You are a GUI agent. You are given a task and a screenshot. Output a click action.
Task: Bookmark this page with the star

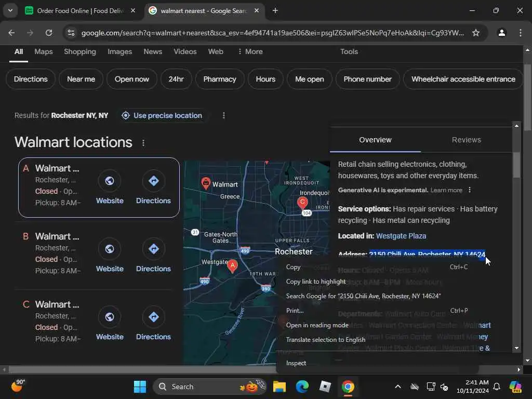click(x=476, y=33)
